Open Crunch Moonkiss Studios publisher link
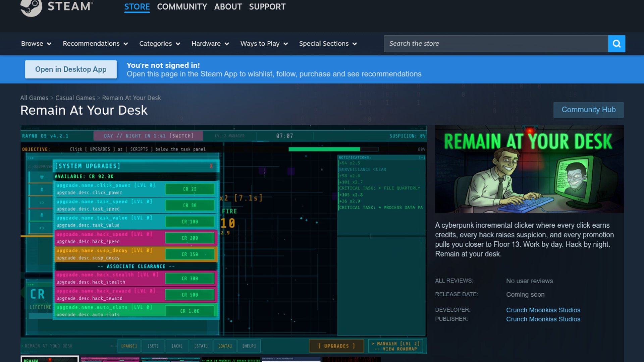The image size is (644, 362). pos(543,319)
